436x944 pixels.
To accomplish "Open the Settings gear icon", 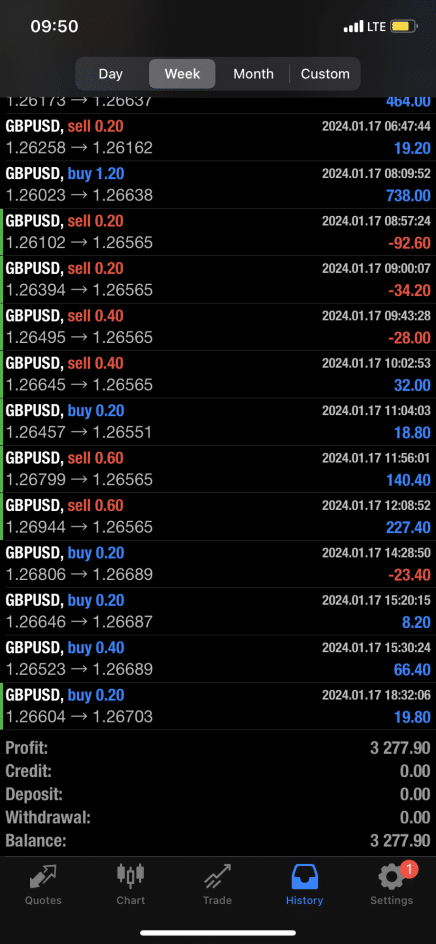I will pyautogui.click(x=391, y=878).
